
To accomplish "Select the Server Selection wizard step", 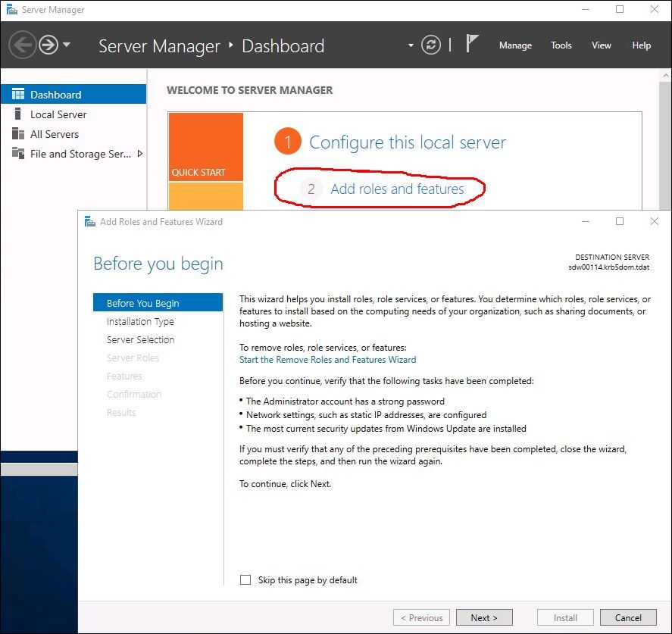I will coord(141,339).
